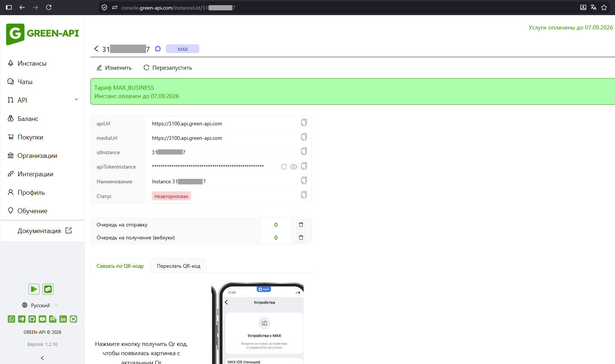
Task: Collapse the sidebar with the bottom arrow
Action: pos(42,358)
